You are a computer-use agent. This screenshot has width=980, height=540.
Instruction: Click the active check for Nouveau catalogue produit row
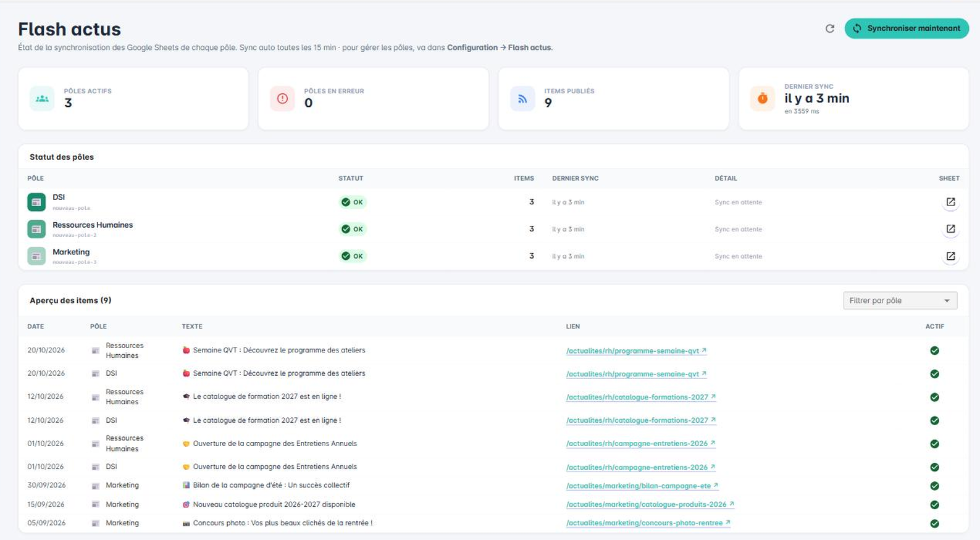pyautogui.click(x=934, y=505)
